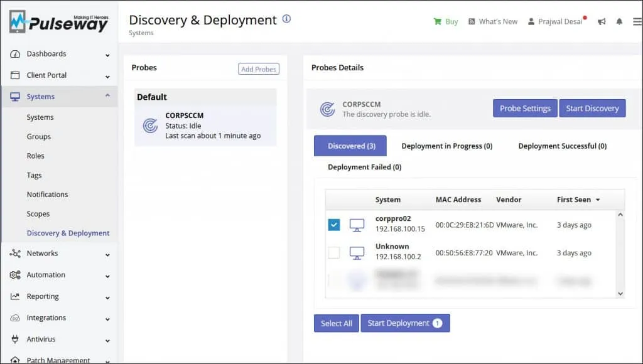This screenshot has width=643, height=364.
Task: Click the What's New link
Action: pos(498,21)
